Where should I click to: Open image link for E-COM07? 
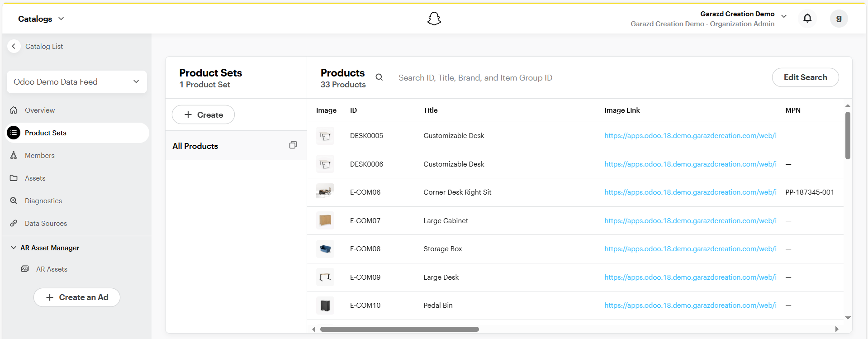pos(690,220)
